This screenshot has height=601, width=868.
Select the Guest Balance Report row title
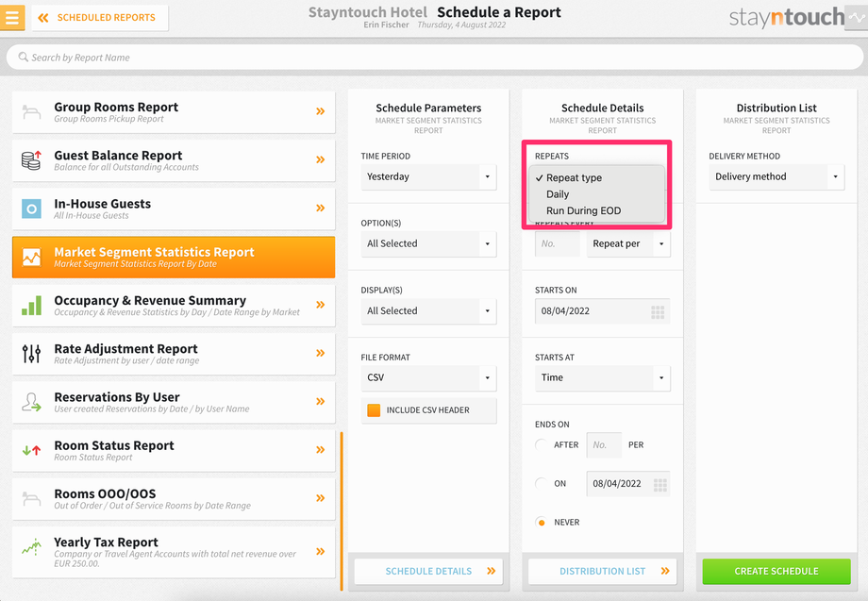tap(118, 156)
